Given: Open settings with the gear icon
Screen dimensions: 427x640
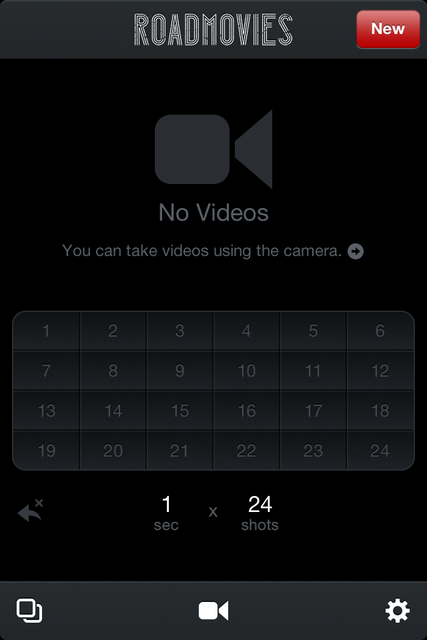Looking at the screenshot, I should [x=397, y=611].
